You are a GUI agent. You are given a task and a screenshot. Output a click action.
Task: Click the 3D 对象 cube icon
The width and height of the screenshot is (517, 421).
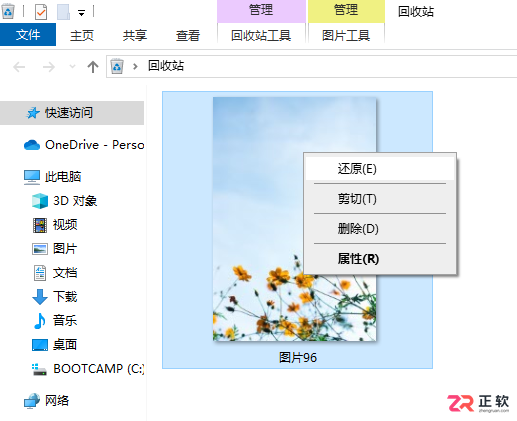(x=40, y=201)
